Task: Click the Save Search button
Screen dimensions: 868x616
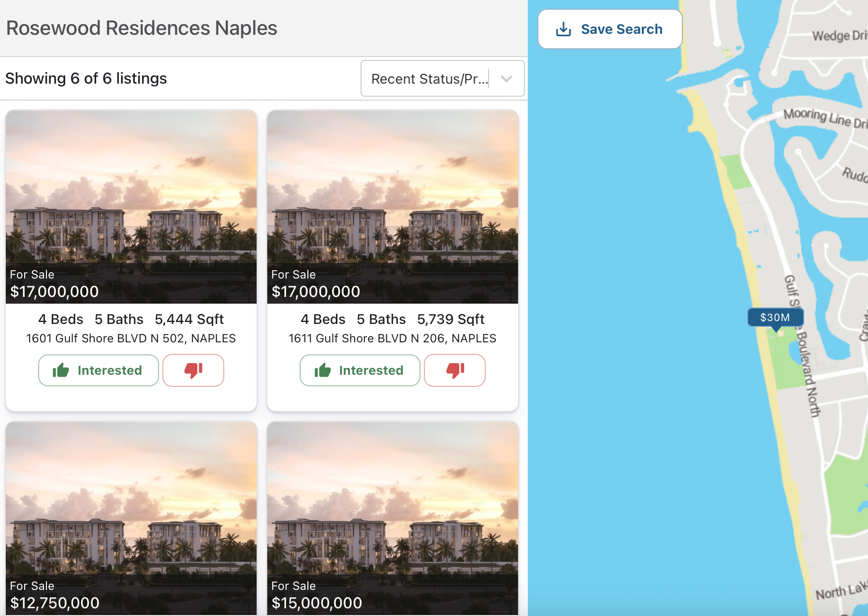Action: 610,29
